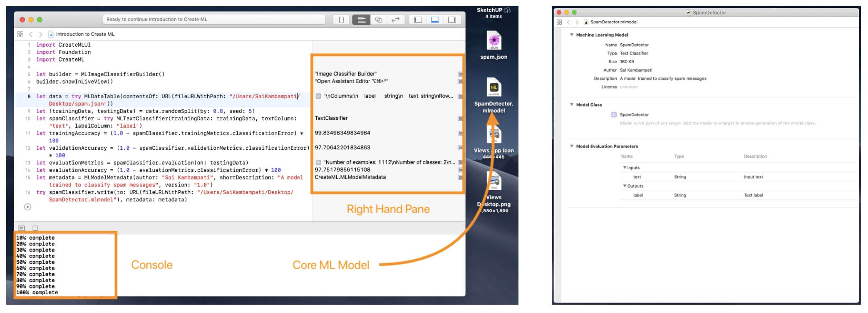Image resolution: width=868 pixels, height=313 pixels.
Task: Go back in SpamDetector window
Action: 568,22
